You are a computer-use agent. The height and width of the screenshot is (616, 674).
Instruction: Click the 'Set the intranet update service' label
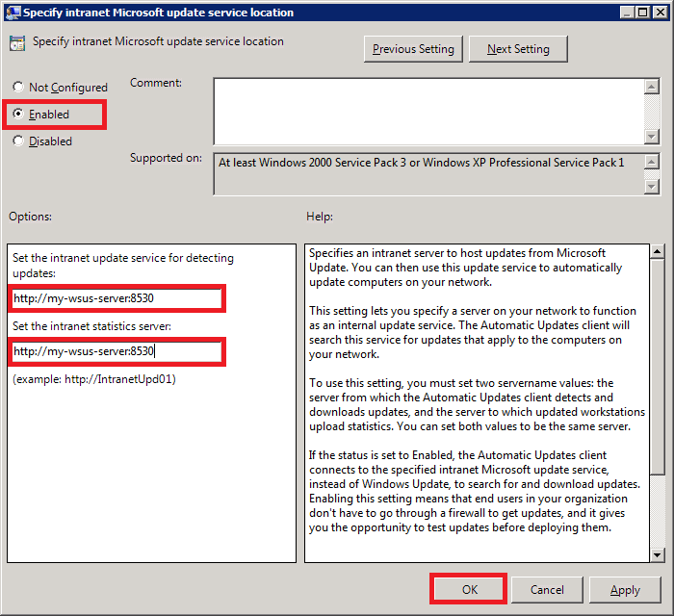pos(123,265)
